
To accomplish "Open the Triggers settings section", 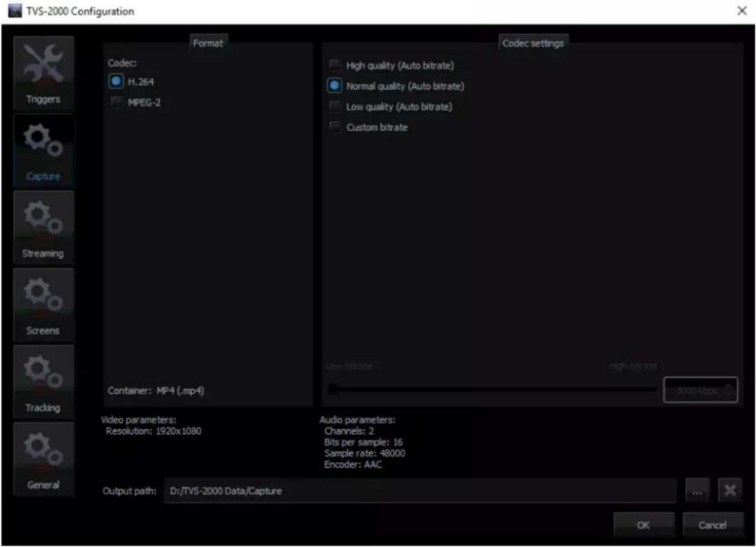I will coord(43,75).
